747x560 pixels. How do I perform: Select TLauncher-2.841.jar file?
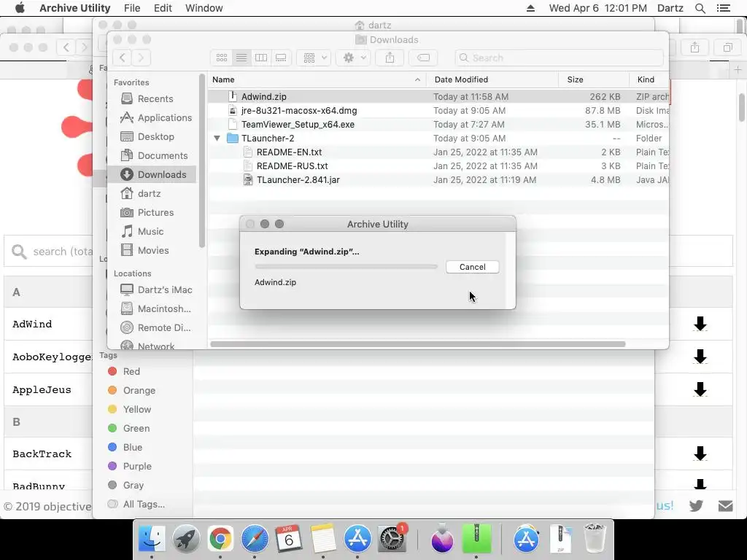[x=438, y=179]
